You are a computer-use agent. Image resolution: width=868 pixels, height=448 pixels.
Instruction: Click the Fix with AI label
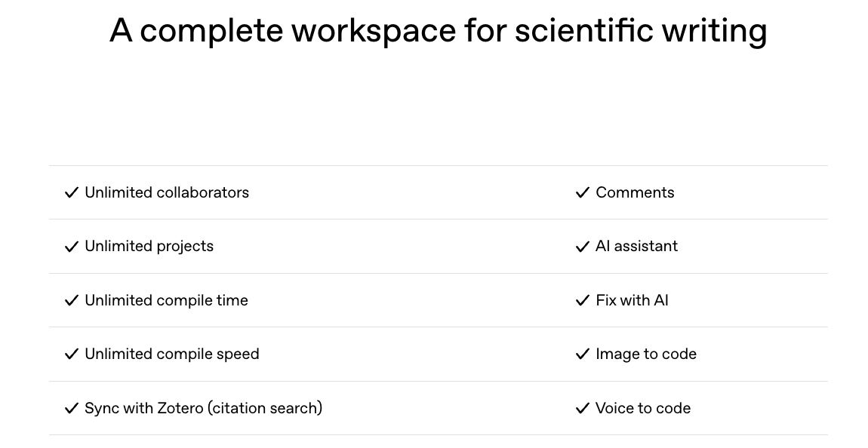pyautogui.click(x=632, y=300)
